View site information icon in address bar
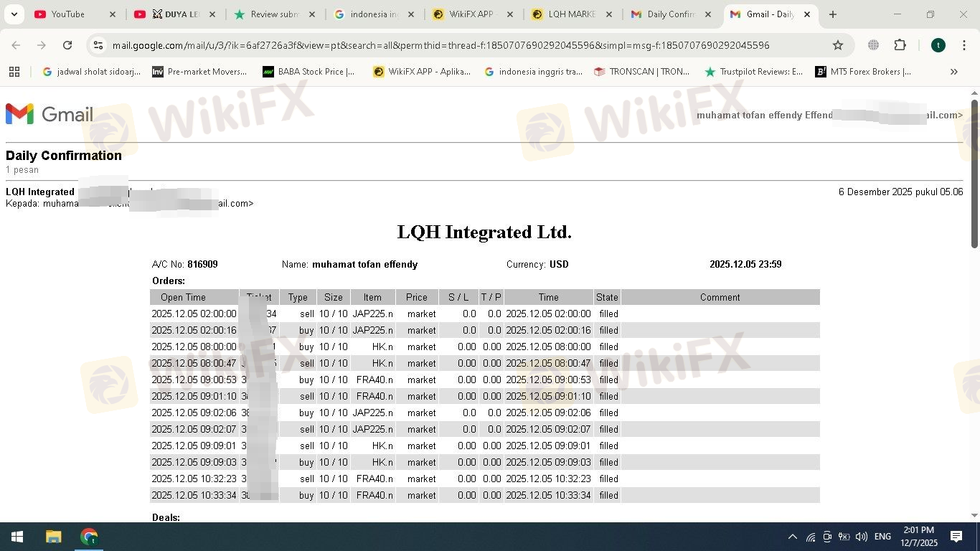This screenshot has width=980, height=551. (x=99, y=45)
